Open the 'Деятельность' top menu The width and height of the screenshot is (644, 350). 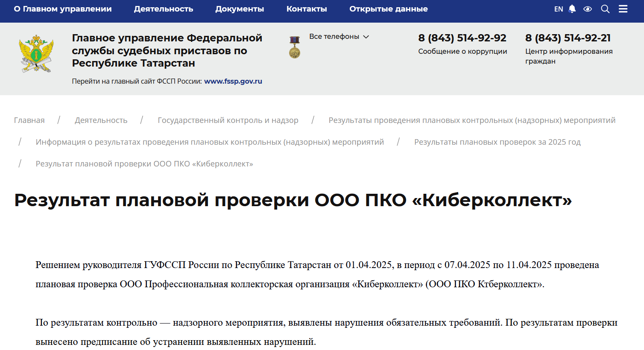[164, 9]
